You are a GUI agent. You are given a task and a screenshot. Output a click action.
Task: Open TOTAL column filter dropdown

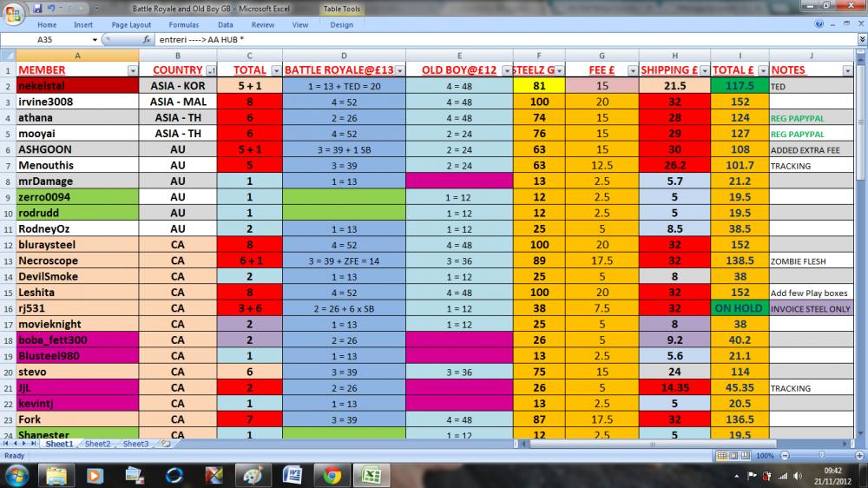pos(276,70)
